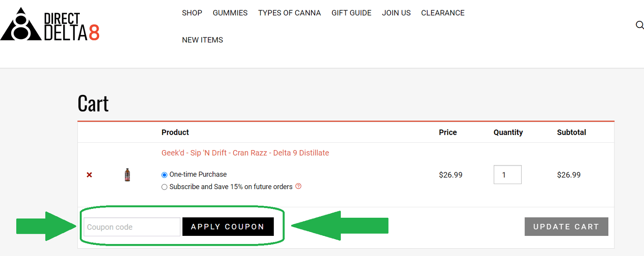
Task: Open the SHOP menu
Action: point(192,13)
